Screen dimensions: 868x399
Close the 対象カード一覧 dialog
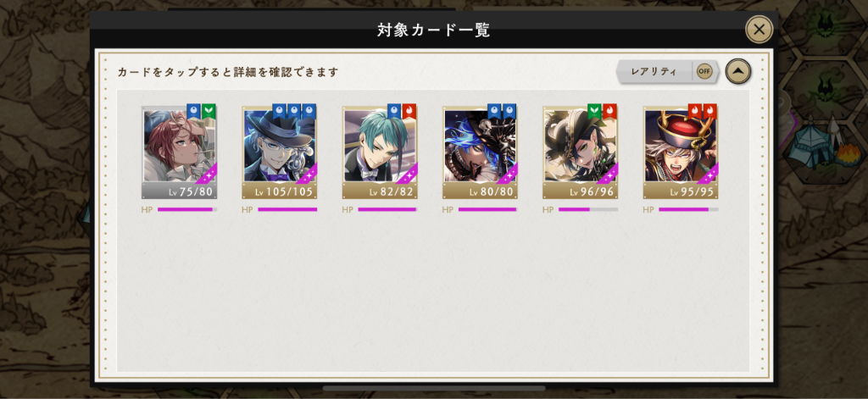coord(759,30)
